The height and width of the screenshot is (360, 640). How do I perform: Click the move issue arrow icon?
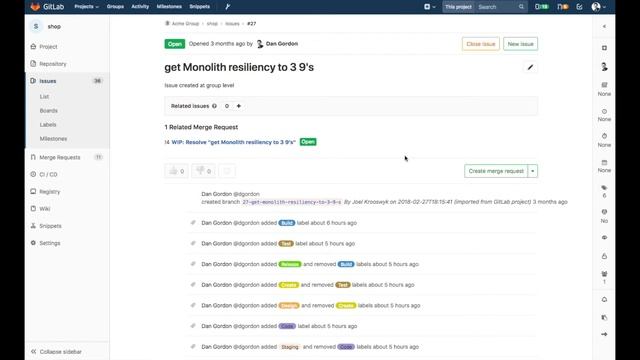coord(604,334)
